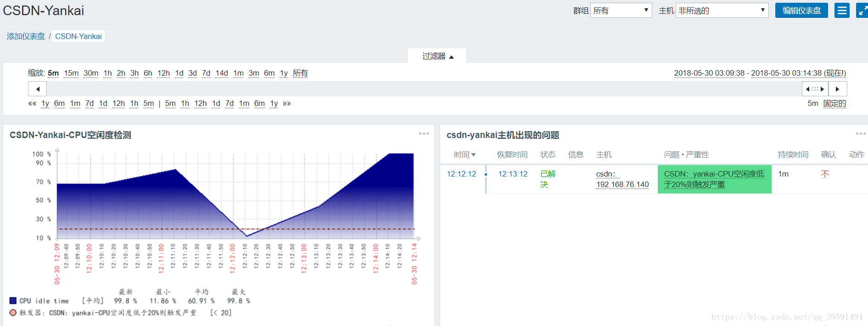Toggle the 固定的 fixed link
This screenshot has width=868, height=326.
[834, 104]
